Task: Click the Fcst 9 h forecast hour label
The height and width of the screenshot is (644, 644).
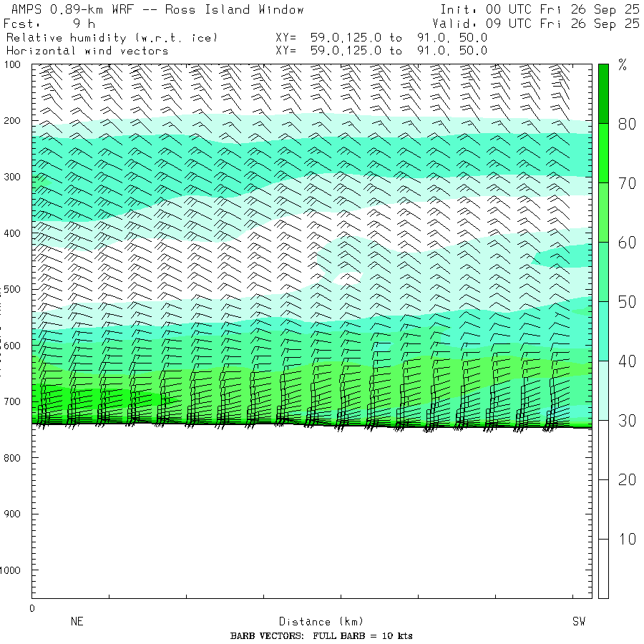Action: [50, 24]
